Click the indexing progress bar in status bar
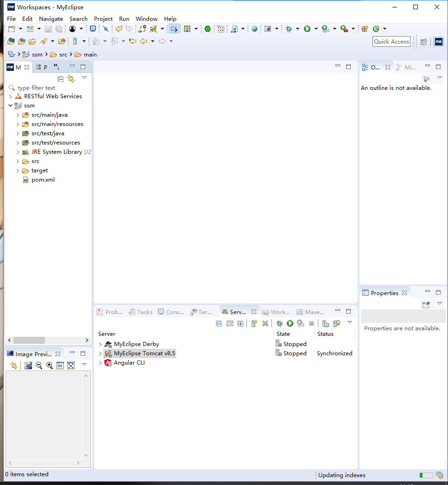 click(426, 475)
